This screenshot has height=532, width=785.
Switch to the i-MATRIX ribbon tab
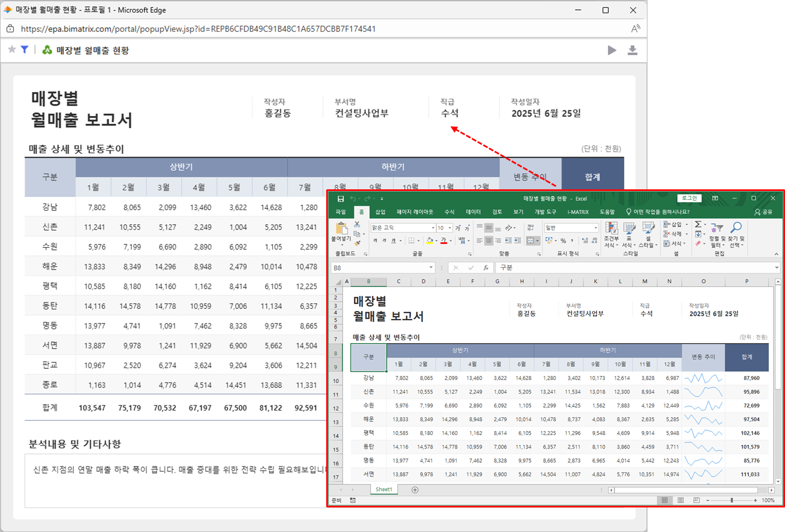[578, 212]
